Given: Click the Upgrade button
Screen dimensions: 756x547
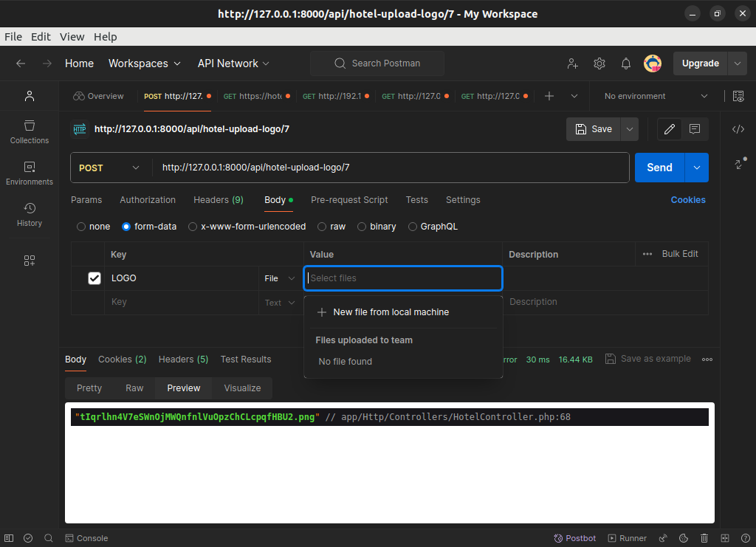Looking at the screenshot, I should [700, 63].
